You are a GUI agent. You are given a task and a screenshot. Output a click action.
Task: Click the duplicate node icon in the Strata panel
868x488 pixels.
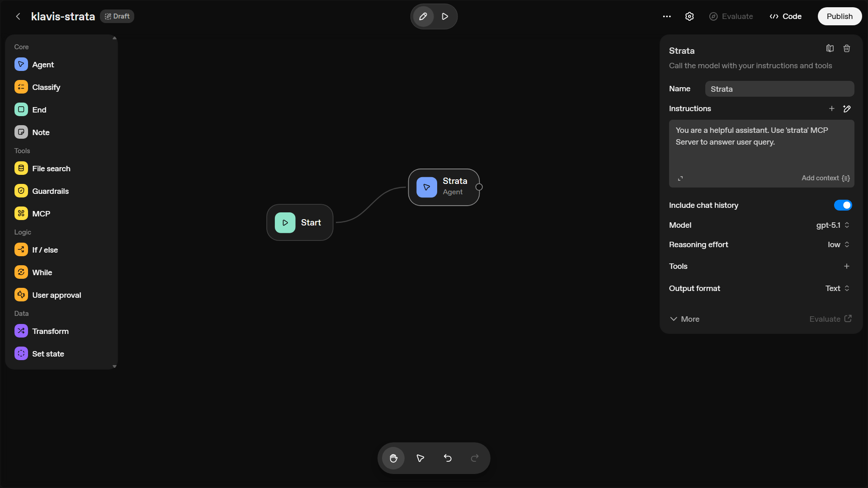pyautogui.click(x=830, y=48)
